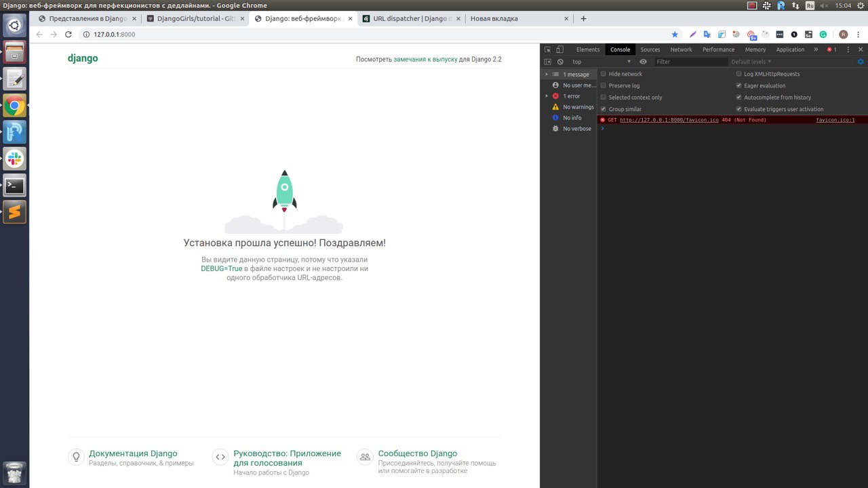Click the Grammarly extension icon
The width and height of the screenshot is (868, 488).
(823, 35)
